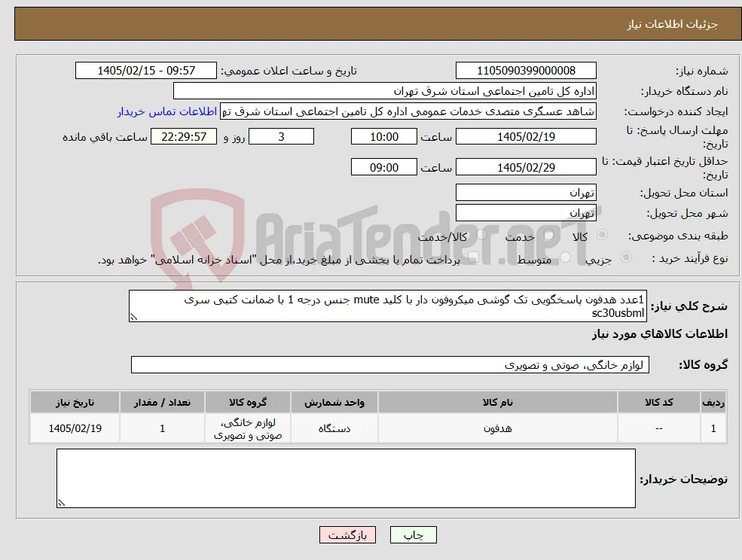Click the general need description textarea
This screenshot has width=742, height=560.
[387, 306]
